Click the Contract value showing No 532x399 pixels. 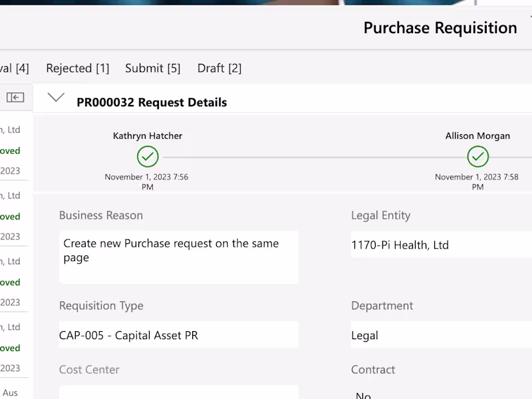(x=363, y=396)
